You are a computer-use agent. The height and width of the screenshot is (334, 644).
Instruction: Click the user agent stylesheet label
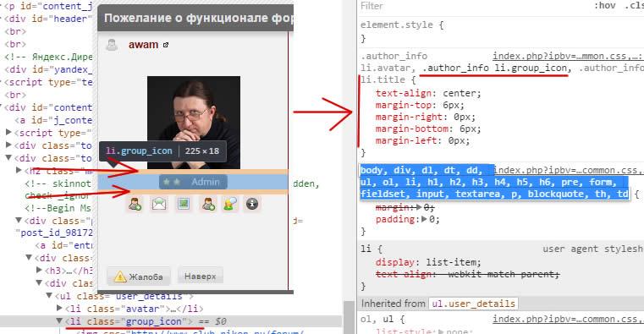592,249
